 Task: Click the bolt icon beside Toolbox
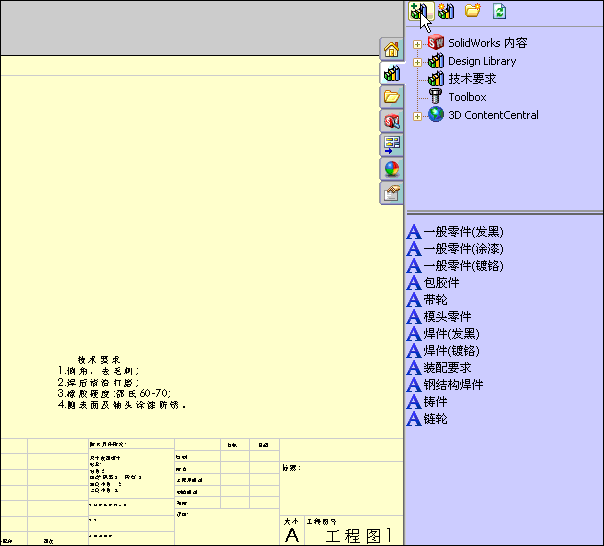tap(436, 96)
